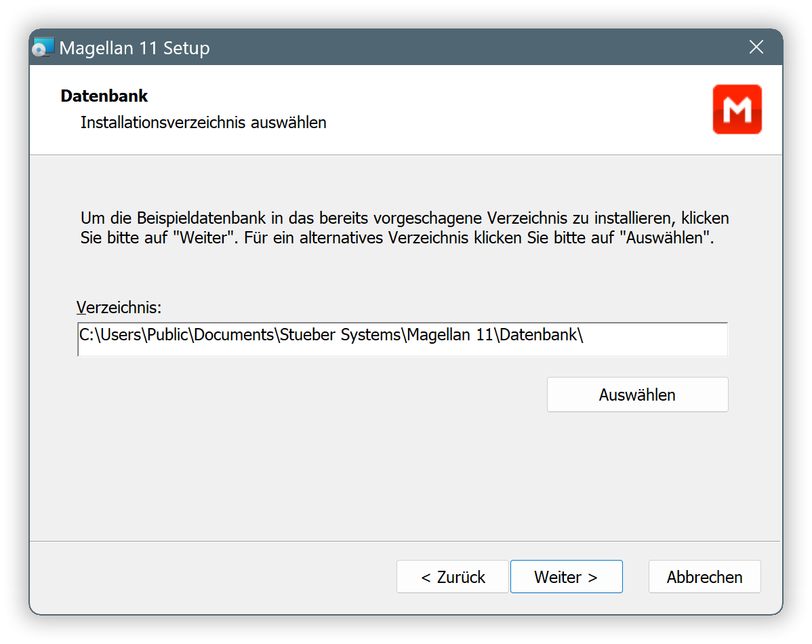The width and height of the screenshot is (812, 644).
Task: Click into the Verzeichnis path field
Action: point(403,340)
